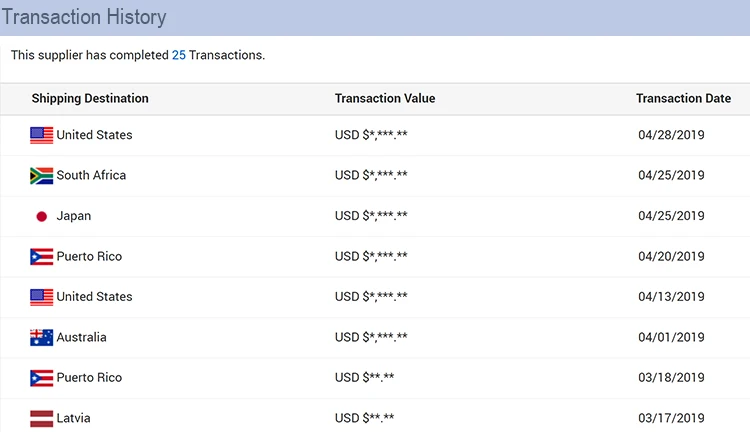
Task: Select the South Africa destination text
Action: point(91,176)
